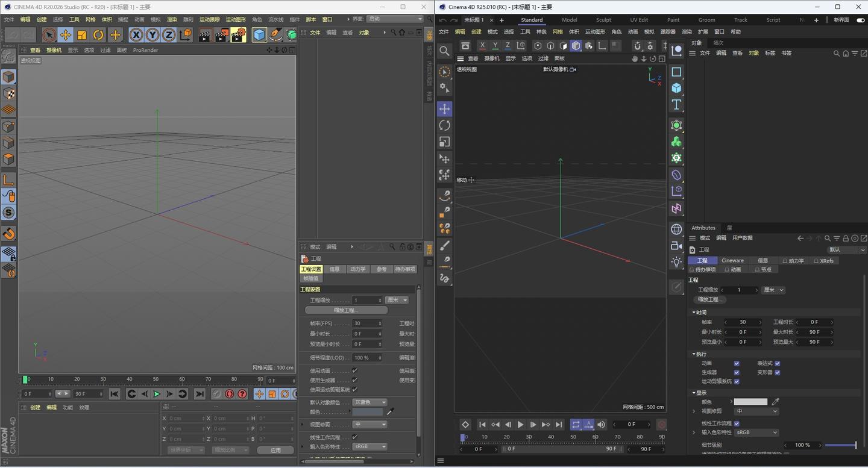
Task: Disable the 生成器 checkbox in R25 Attributes panel
Action: (737, 372)
